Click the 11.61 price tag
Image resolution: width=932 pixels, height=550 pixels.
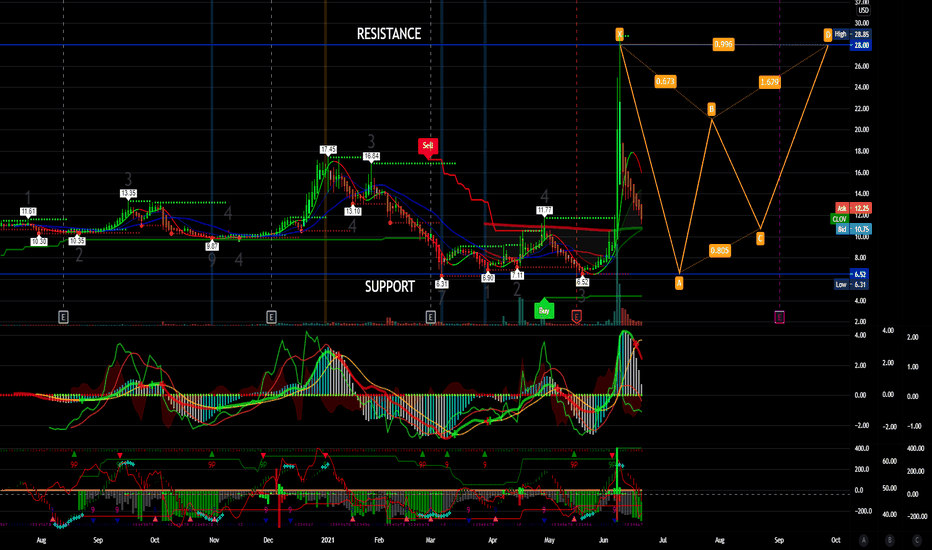pyautogui.click(x=28, y=212)
